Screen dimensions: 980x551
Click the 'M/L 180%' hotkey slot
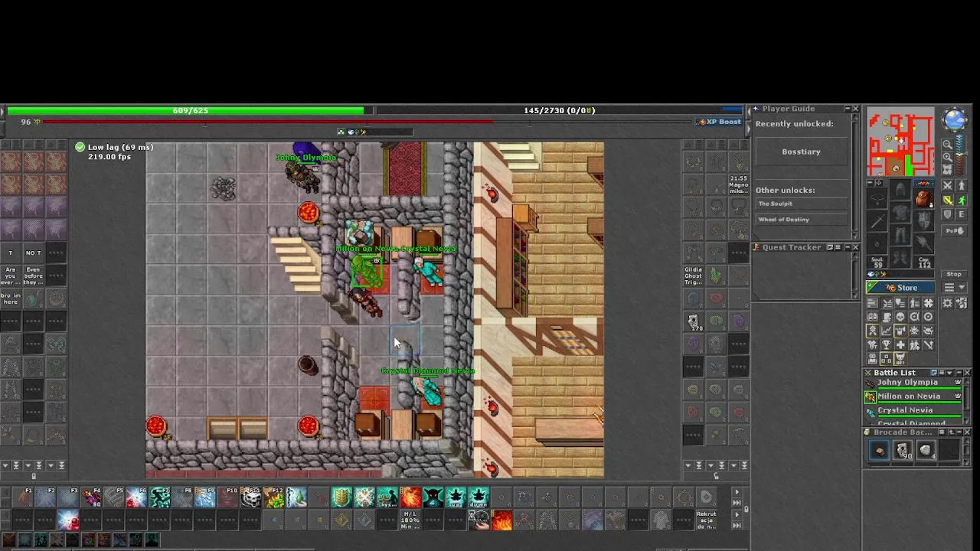(x=410, y=520)
